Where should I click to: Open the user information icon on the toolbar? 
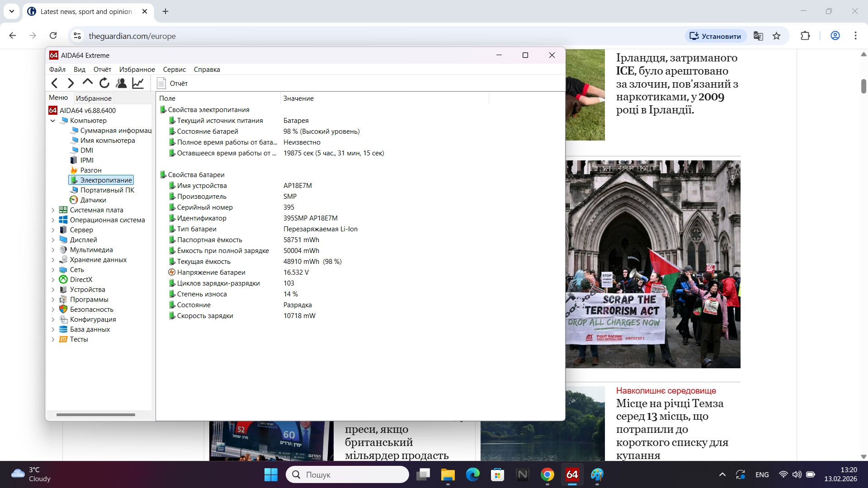121,83
